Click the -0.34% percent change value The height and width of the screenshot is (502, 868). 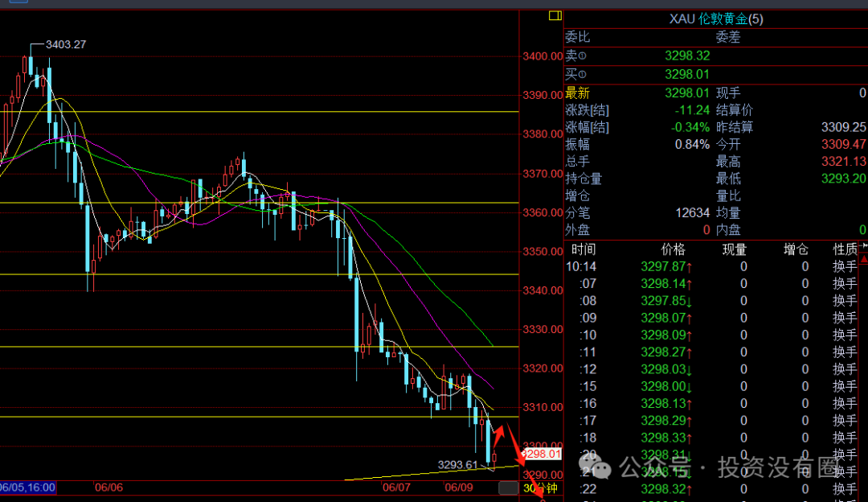pos(690,127)
